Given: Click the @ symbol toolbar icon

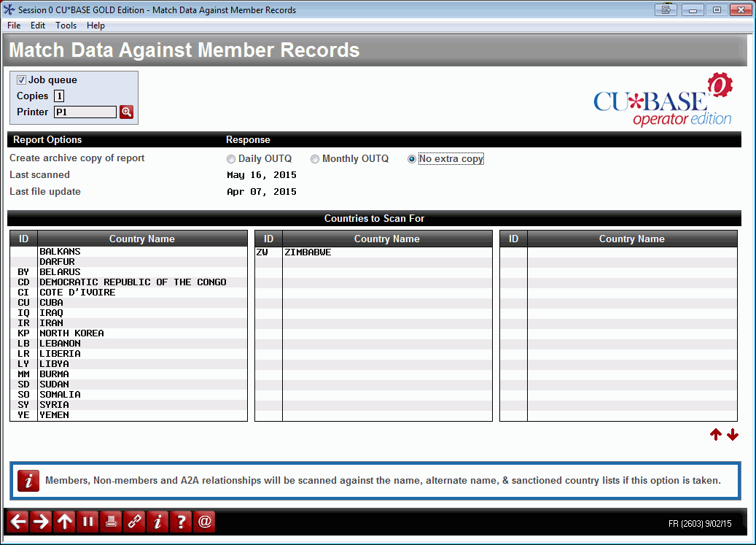Looking at the screenshot, I should tap(204, 522).
